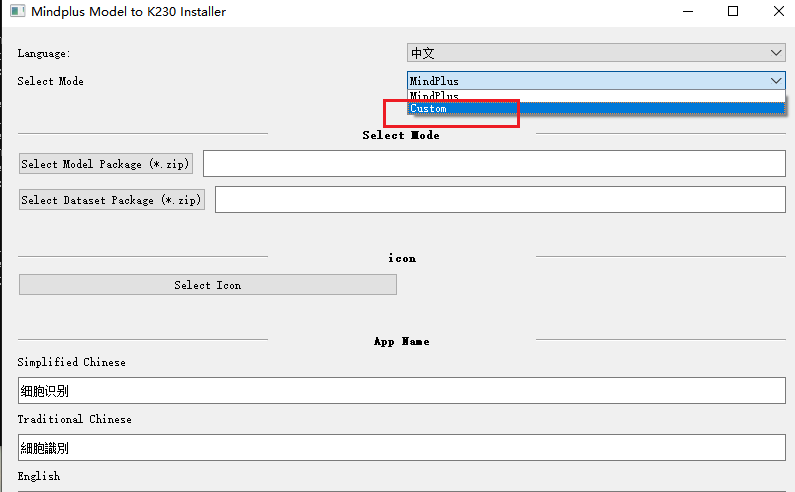This screenshot has width=795, height=492.
Task: Close the Mindplus Model Installer window
Action: [779, 12]
